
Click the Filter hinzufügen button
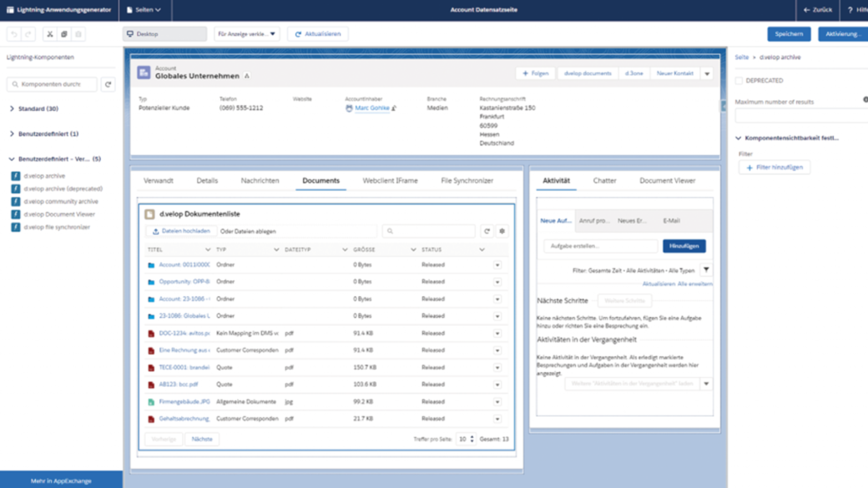(x=775, y=168)
